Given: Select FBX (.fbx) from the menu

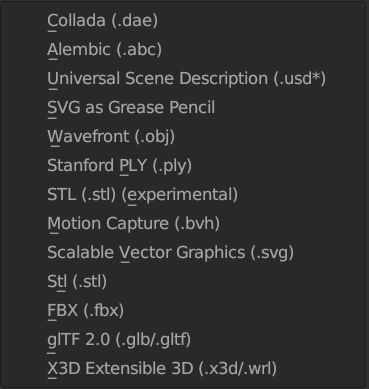Looking at the screenshot, I should (183, 311).
